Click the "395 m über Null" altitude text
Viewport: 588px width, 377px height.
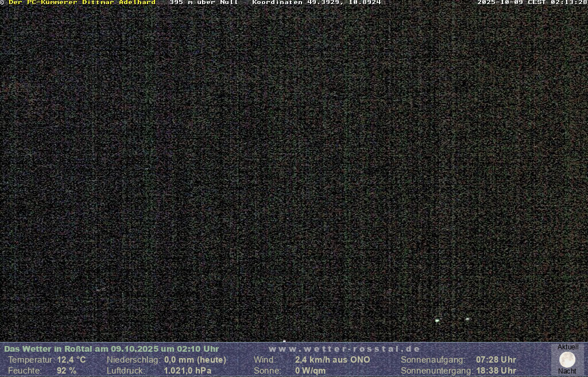[x=203, y=2]
